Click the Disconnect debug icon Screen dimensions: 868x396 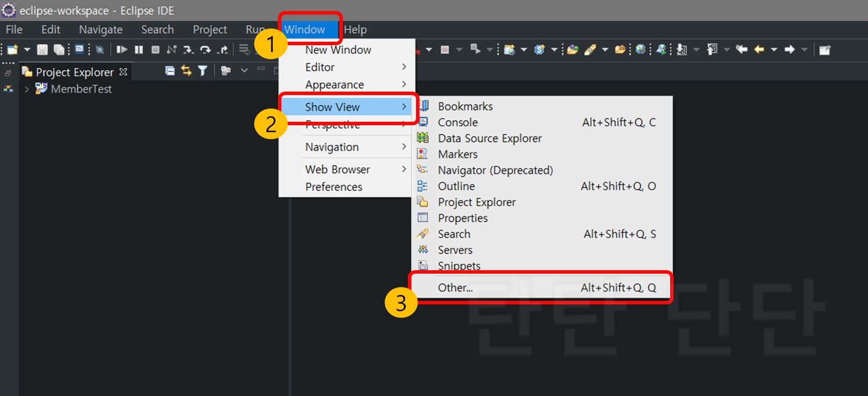coord(172,49)
